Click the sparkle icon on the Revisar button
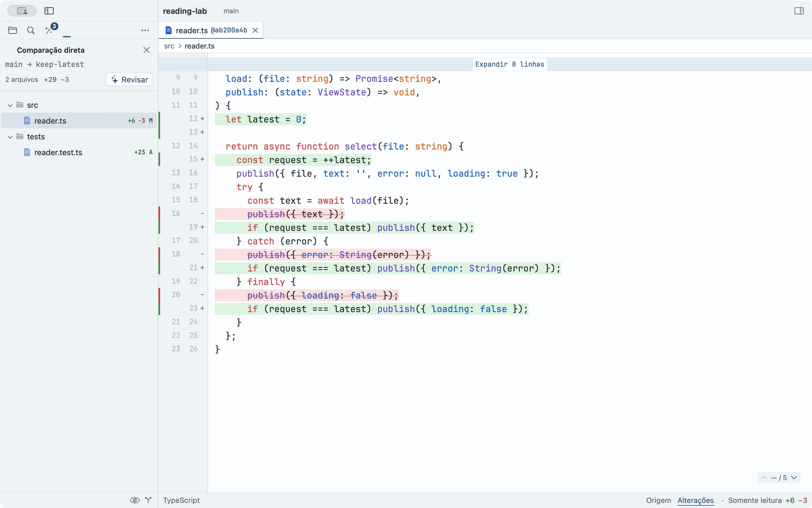The height and width of the screenshot is (508, 812). pyautogui.click(x=114, y=80)
